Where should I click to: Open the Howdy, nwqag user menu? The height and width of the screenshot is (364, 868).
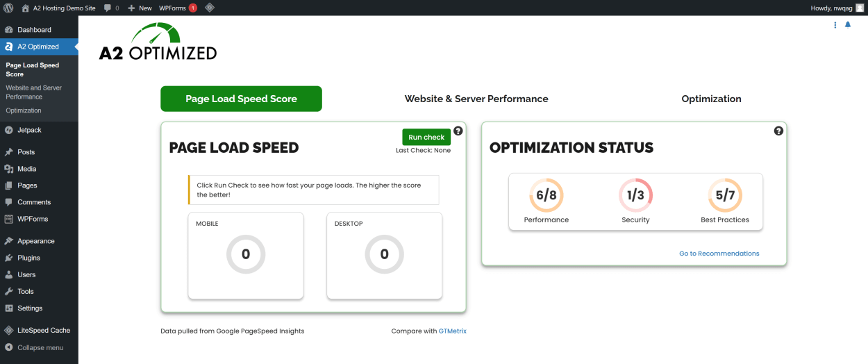(x=837, y=8)
